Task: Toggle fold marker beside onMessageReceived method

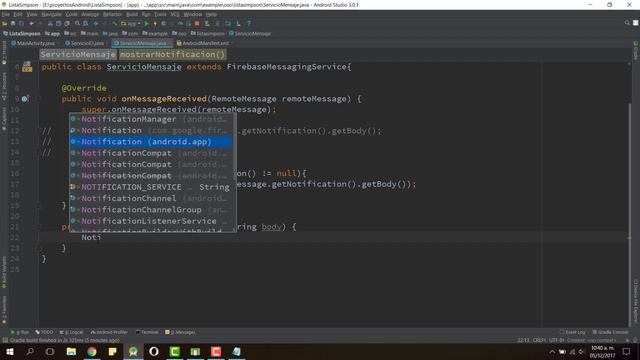Action: pos(40,98)
